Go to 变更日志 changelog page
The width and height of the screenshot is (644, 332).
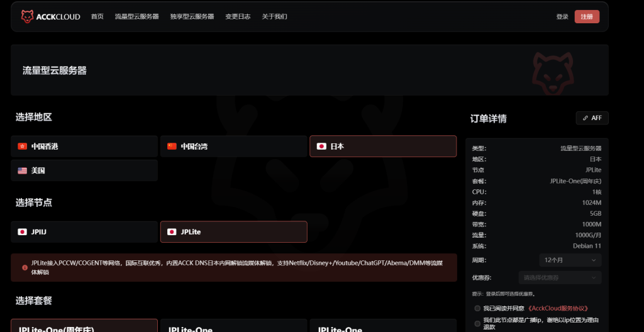[238, 17]
